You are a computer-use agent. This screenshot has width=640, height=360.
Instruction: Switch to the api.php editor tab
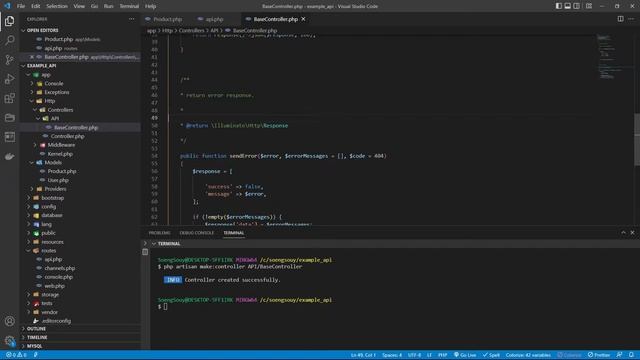coord(214,19)
